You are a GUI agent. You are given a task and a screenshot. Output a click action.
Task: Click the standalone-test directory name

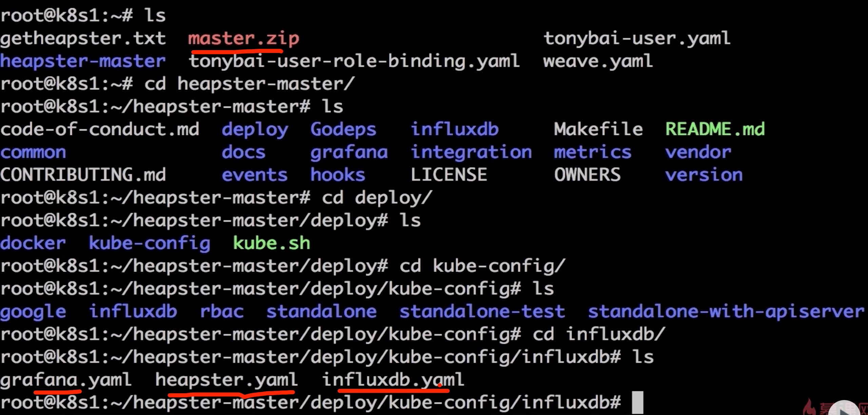[x=482, y=312]
